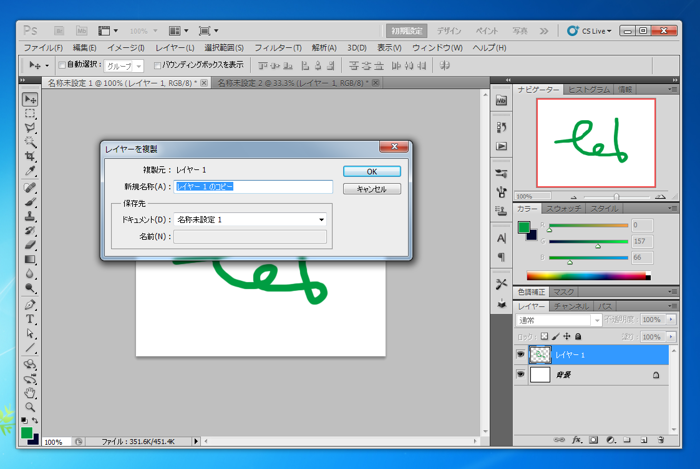Hide the 背景 layer visibility eye
The width and height of the screenshot is (700, 469).
(521, 374)
